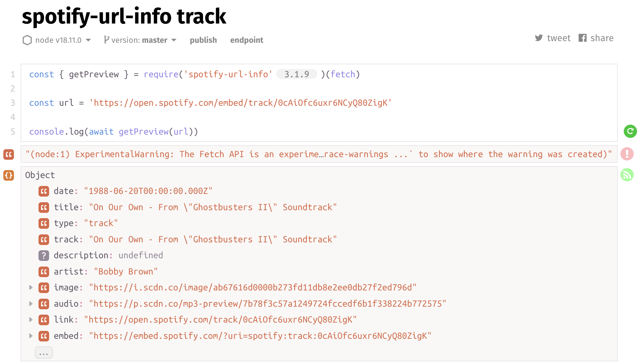Click the question-mark icon beside description undefined
Viewport: 641px width, 364px height.
(43, 255)
